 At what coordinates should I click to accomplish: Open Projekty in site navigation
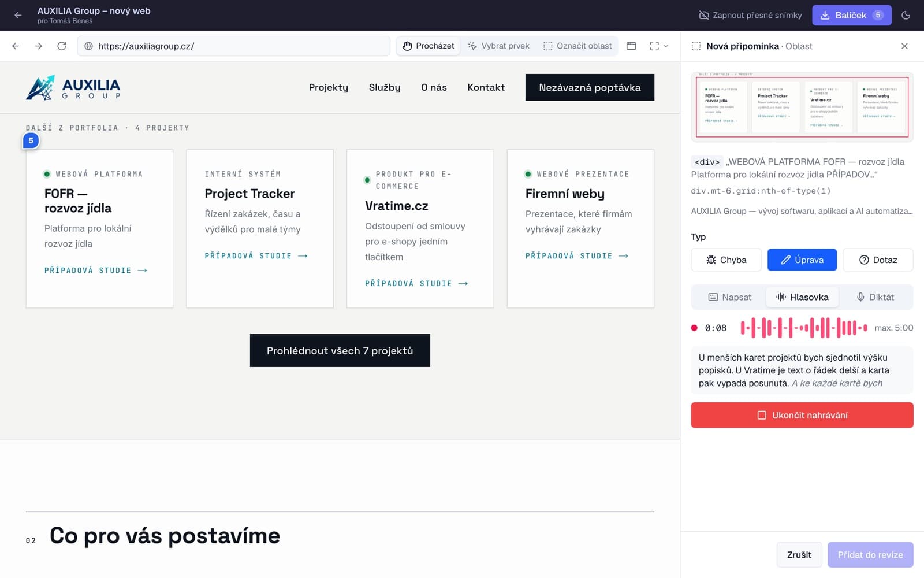point(329,88)
